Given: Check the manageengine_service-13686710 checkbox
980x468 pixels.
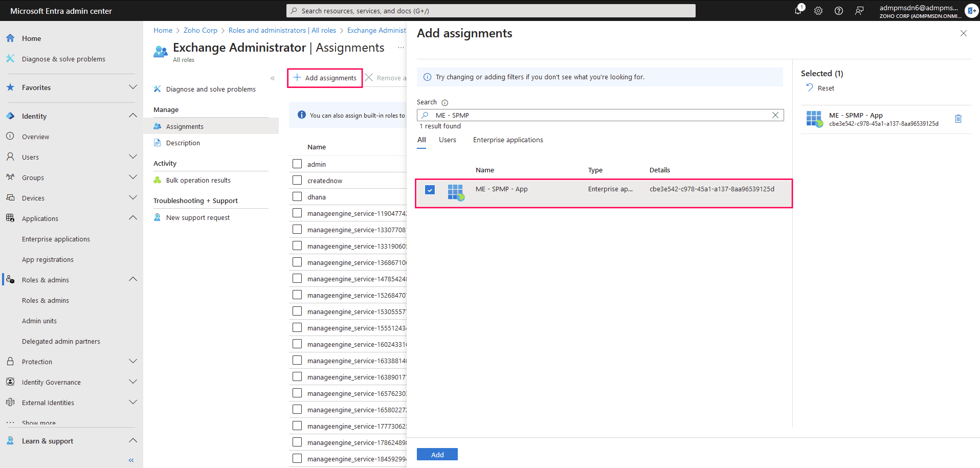Looking at the screenshot, I should coord(297,262).
